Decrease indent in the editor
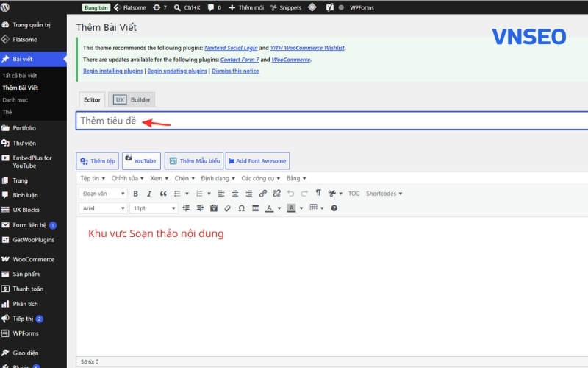The width and height of the screenshot is (588, 368). [186, 208]
